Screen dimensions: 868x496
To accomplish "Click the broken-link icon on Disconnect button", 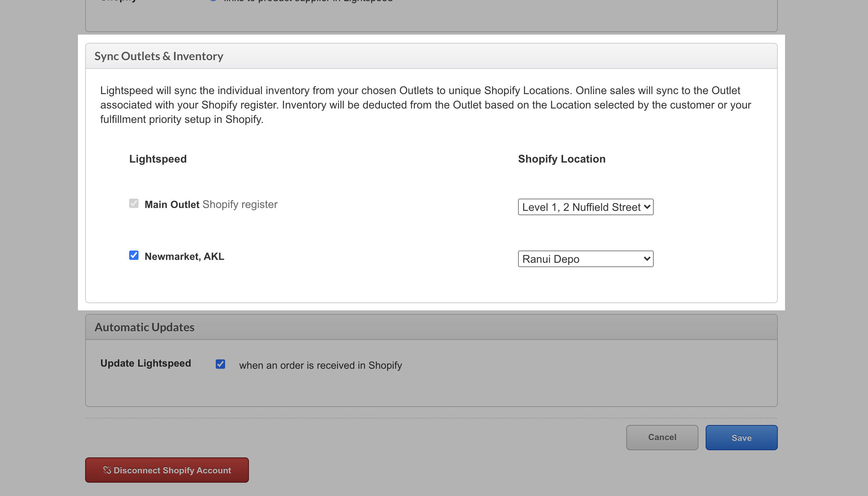I will [107, 470].
